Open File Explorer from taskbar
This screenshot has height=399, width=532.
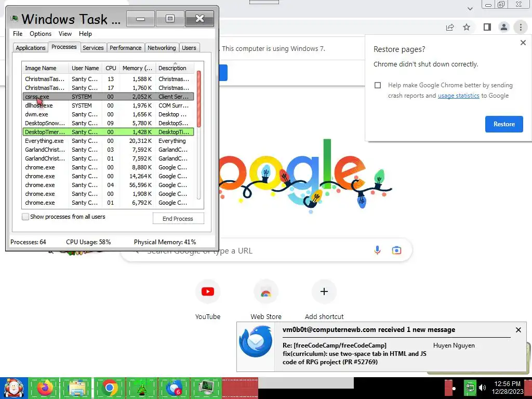77,388
